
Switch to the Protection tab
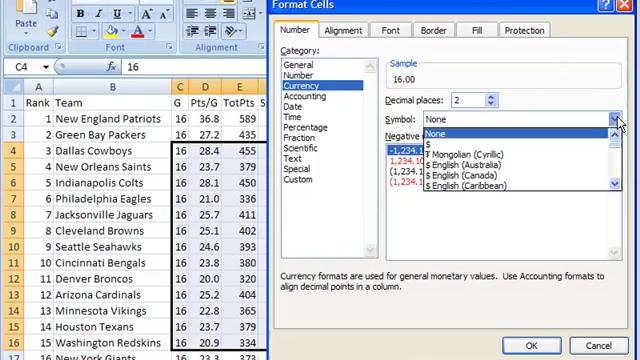pyautogui.click(x=524, y=31)
